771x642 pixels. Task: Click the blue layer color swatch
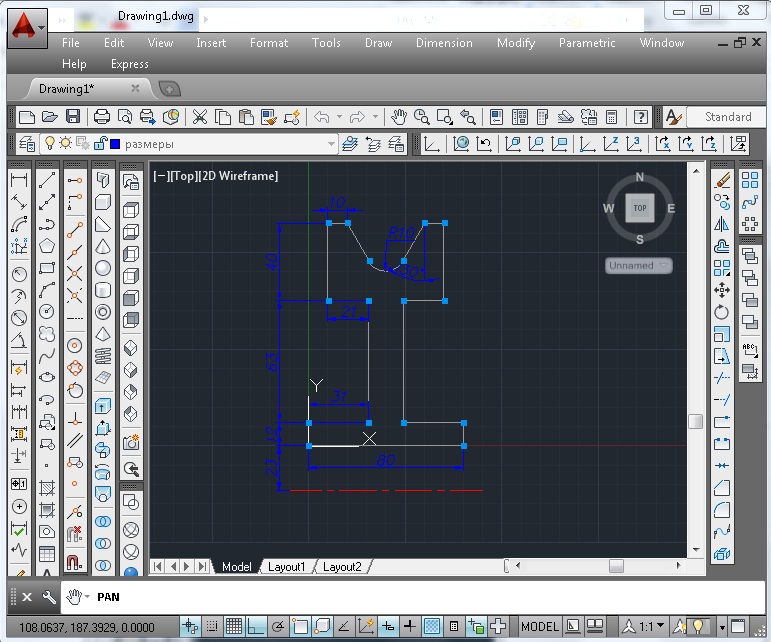coord(115,144)
